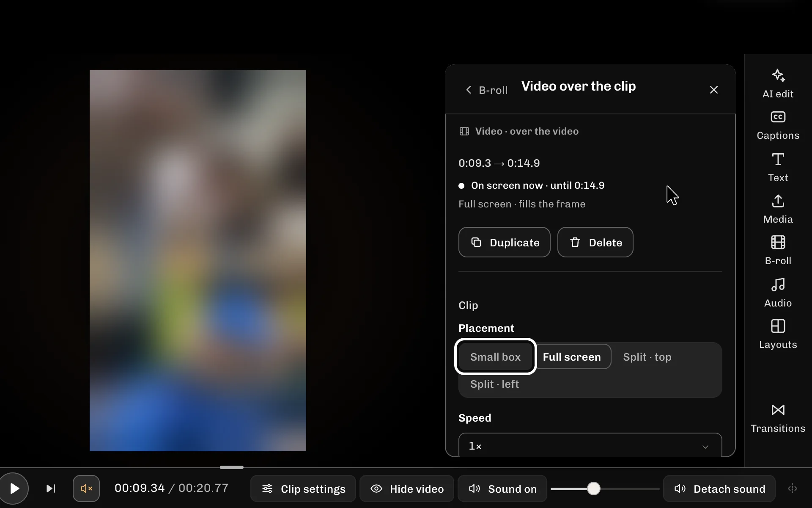Click the drag handle below the preview
The image size is (812, 508).
click(x=232, y=467)
